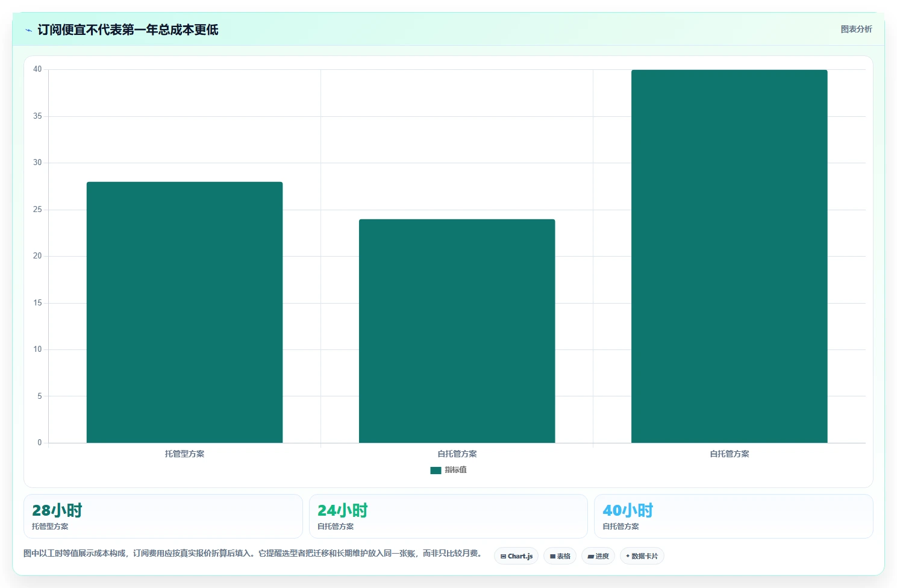Toggle the 指标值 legend color box
Image resolution: width=897 pixels, height=588 pixels.
436,471
